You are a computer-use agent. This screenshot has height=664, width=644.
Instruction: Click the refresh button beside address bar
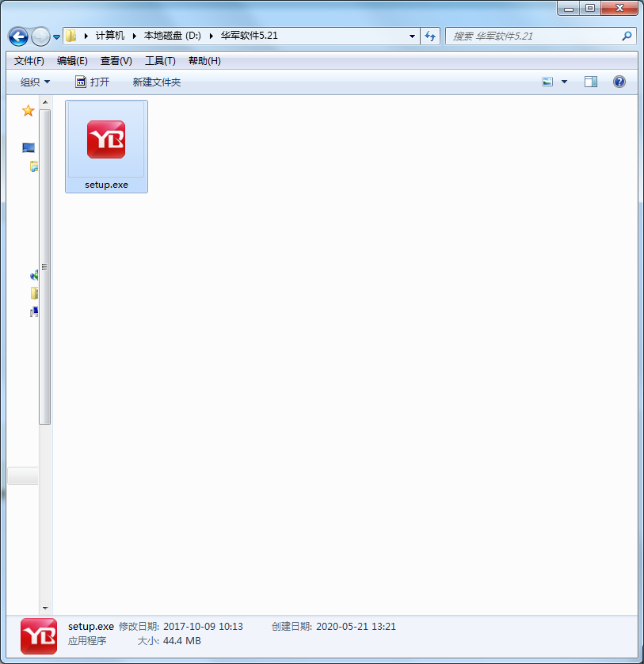[x=430, y=36]
